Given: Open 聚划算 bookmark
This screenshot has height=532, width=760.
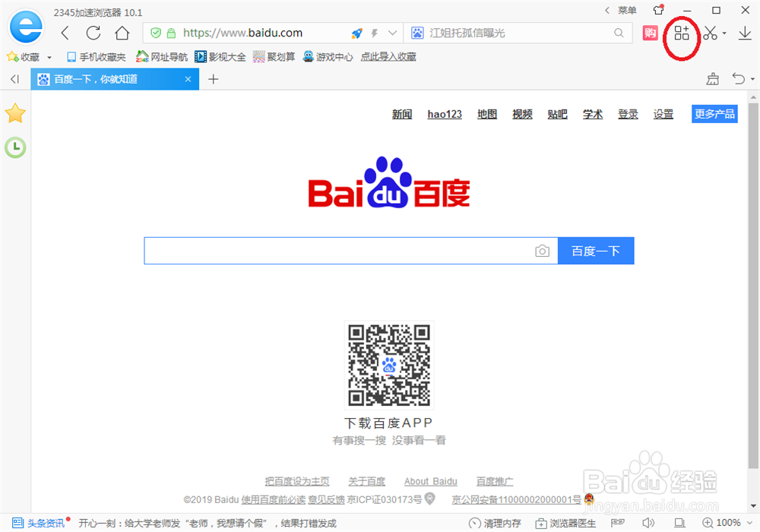Looking at the screenshot, I should pyautogui.click(x=274, y=57).
